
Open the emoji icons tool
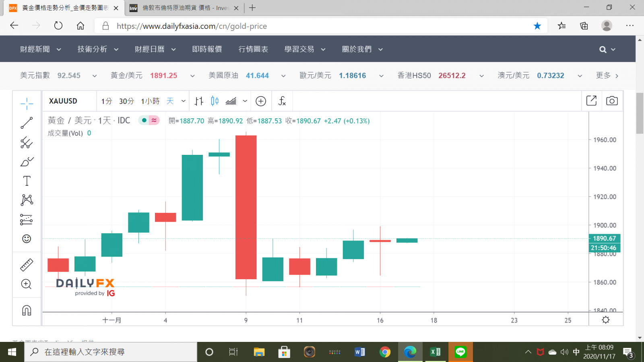coord(27,239)
